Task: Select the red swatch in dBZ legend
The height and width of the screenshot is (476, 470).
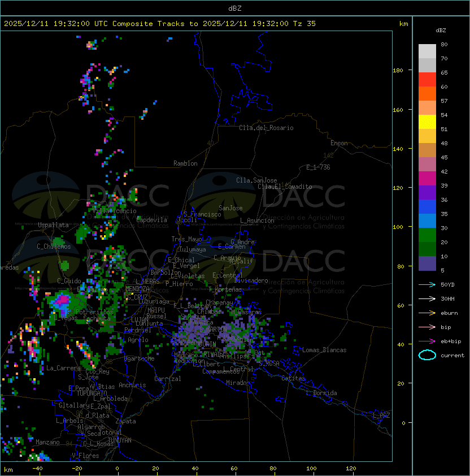Action: tap(427, 79)
